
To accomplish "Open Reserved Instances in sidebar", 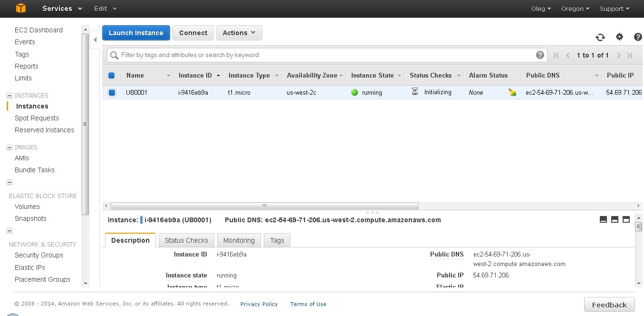I will (44, 130).
